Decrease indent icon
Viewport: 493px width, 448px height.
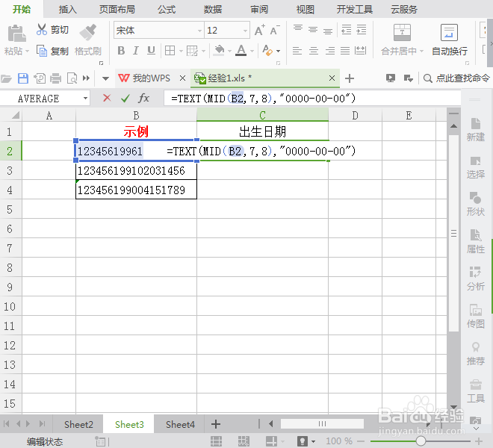pos(346,30)
